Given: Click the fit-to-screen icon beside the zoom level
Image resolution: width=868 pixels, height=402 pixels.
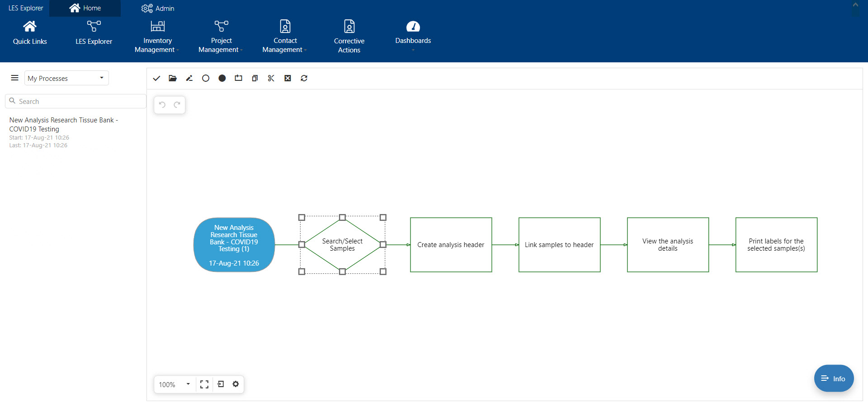Looking at the screenshot, I should 204,384.
